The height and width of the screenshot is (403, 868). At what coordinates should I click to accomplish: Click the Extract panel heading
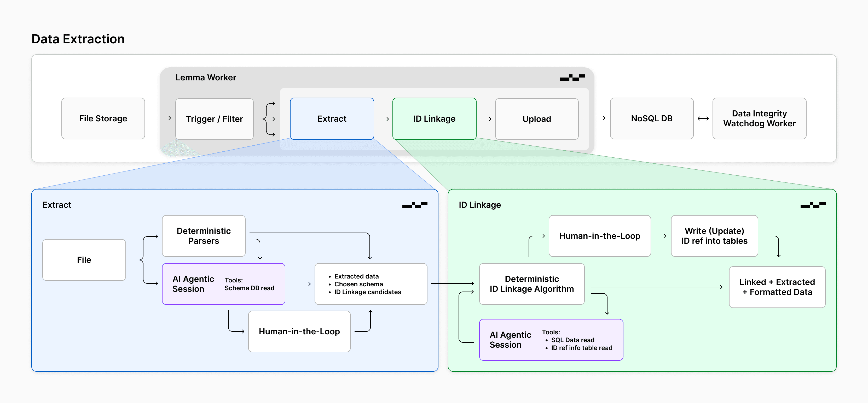coord(57,205)
